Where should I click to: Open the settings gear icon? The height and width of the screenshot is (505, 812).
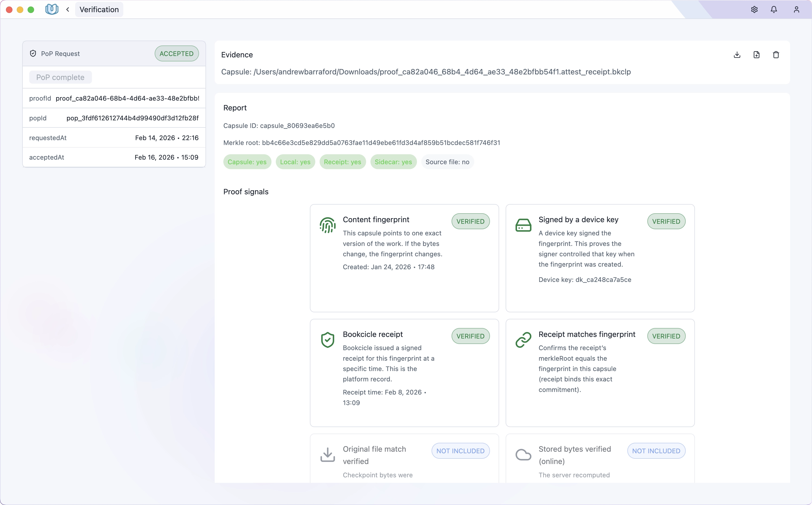pos(754,10)
